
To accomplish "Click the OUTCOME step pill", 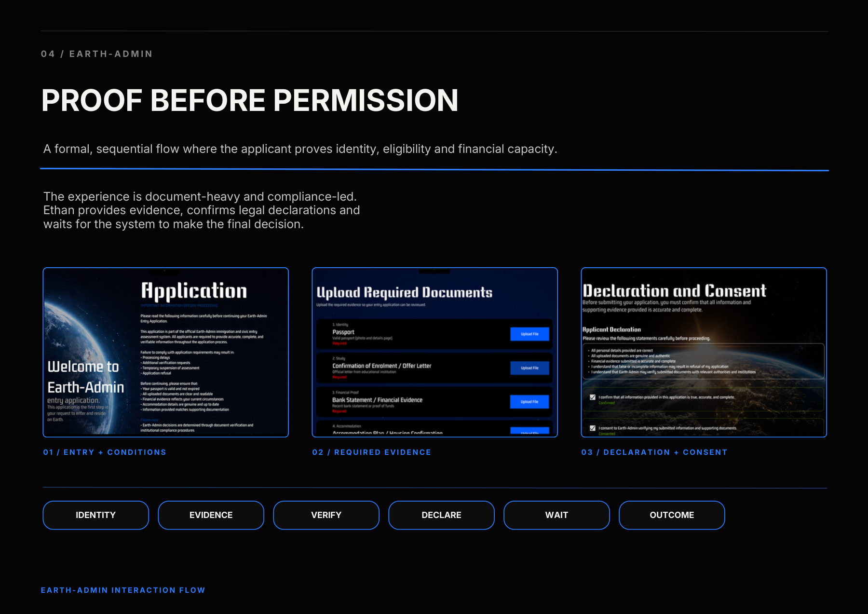I will pos(672,515).
